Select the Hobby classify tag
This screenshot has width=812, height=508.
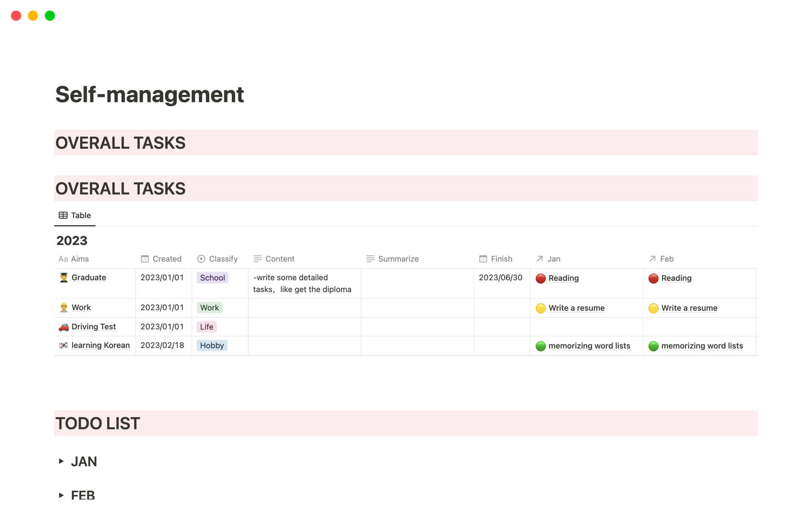(211, 345)
